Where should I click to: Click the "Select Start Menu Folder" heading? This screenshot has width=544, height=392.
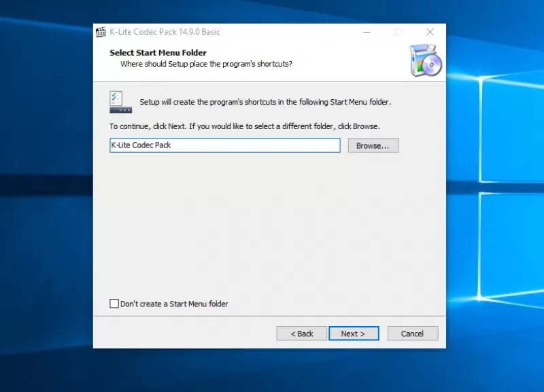[x=158, y=53]
